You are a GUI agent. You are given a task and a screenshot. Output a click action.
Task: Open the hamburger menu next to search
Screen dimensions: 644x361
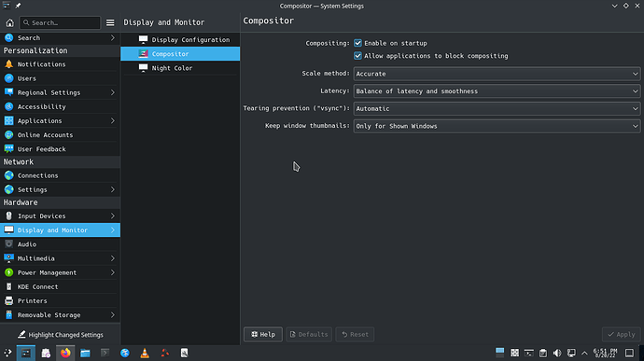click(110, 22)
